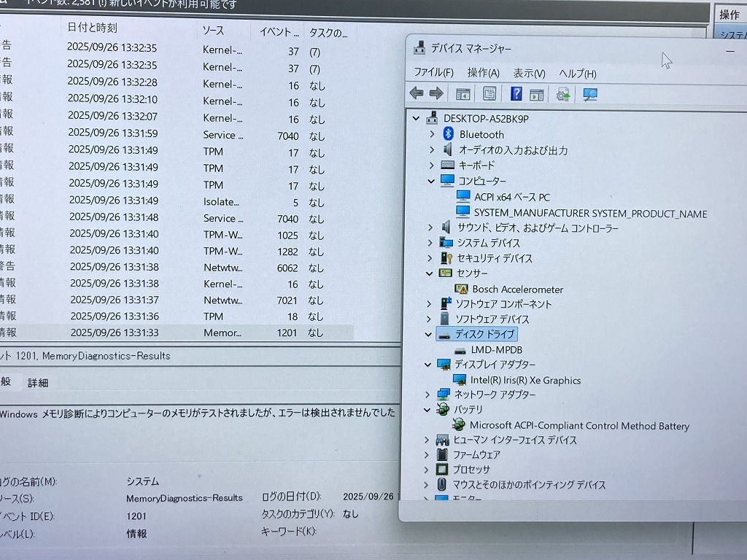Click the システム デバイス category

[489, 244]
